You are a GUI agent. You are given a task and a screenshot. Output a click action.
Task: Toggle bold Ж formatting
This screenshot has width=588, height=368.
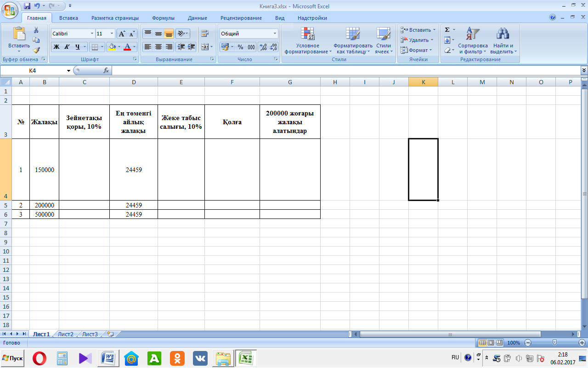pos(56,47)
